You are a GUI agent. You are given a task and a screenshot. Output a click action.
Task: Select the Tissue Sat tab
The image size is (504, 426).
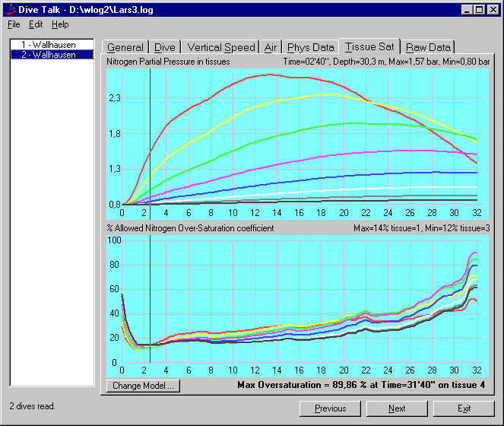coord(369,46)
